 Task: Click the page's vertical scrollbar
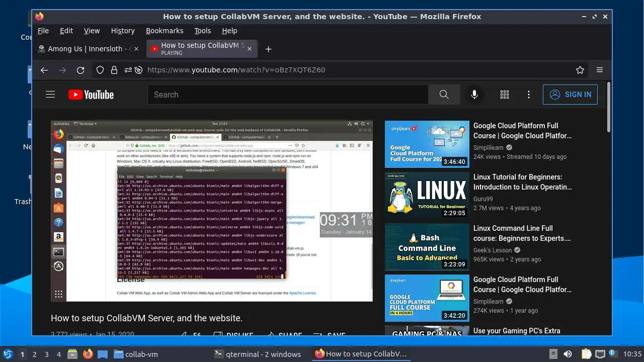tap(608, 107)
